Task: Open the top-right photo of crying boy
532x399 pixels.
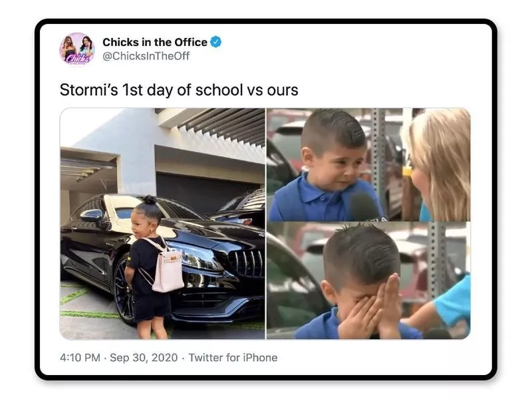Action: pos(368,164)
